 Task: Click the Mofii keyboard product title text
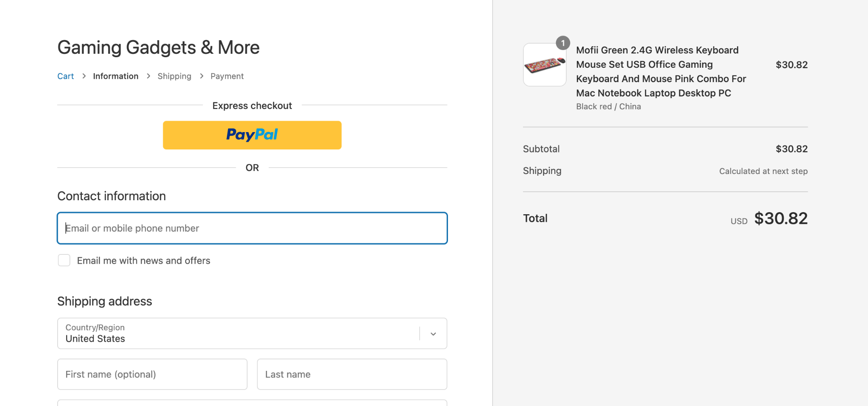pyautogui.click(x=660, y=72)
